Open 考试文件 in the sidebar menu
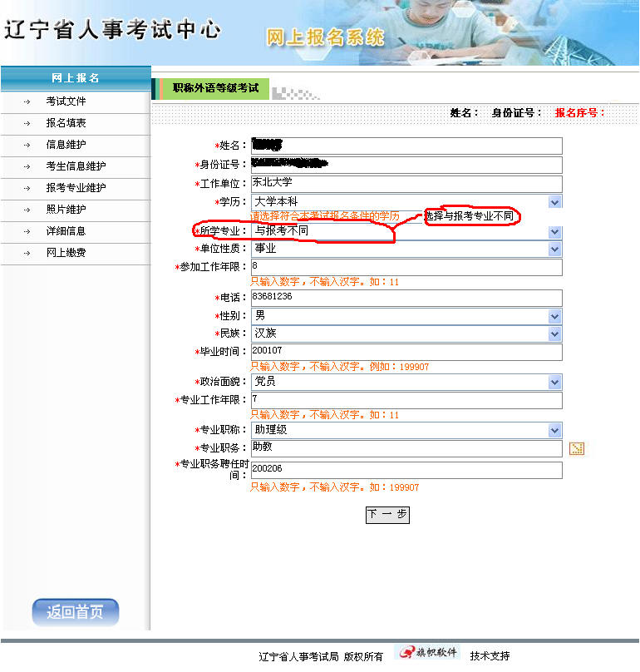Image resolution: width=640 pixels, height=672 pixels. click(66, 101)
